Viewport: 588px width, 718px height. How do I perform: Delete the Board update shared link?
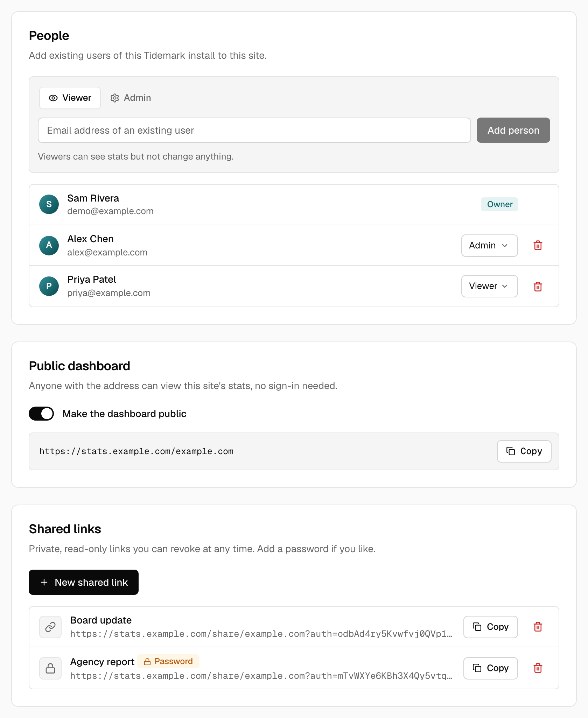pos(538,627)
